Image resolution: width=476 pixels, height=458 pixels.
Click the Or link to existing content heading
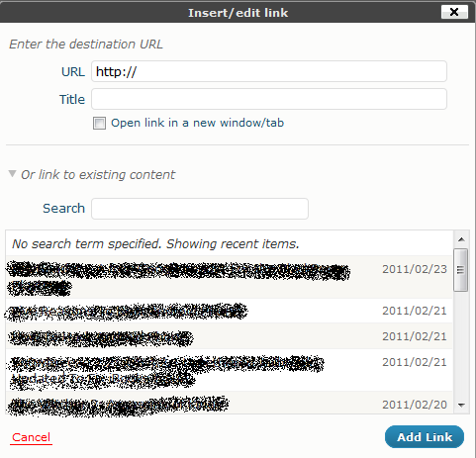pos(98,174)
